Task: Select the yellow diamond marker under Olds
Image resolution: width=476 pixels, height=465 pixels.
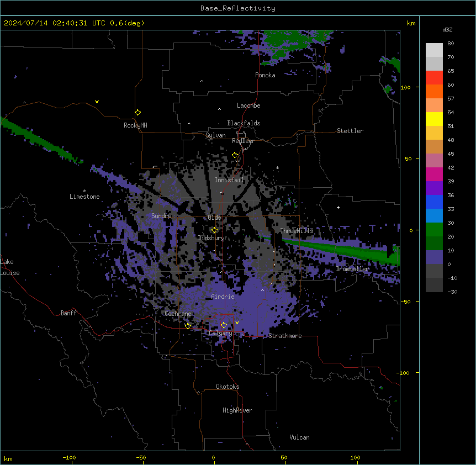Action: point(214,230)
